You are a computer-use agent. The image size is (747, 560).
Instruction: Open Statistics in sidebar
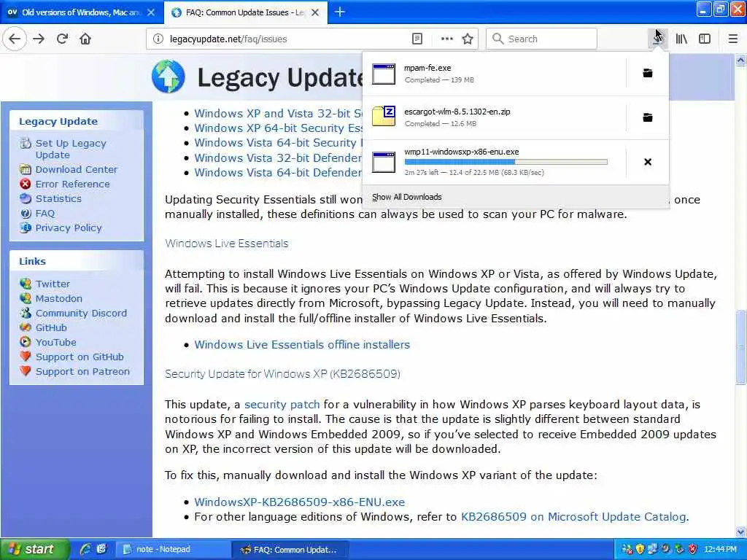point(58,198)
